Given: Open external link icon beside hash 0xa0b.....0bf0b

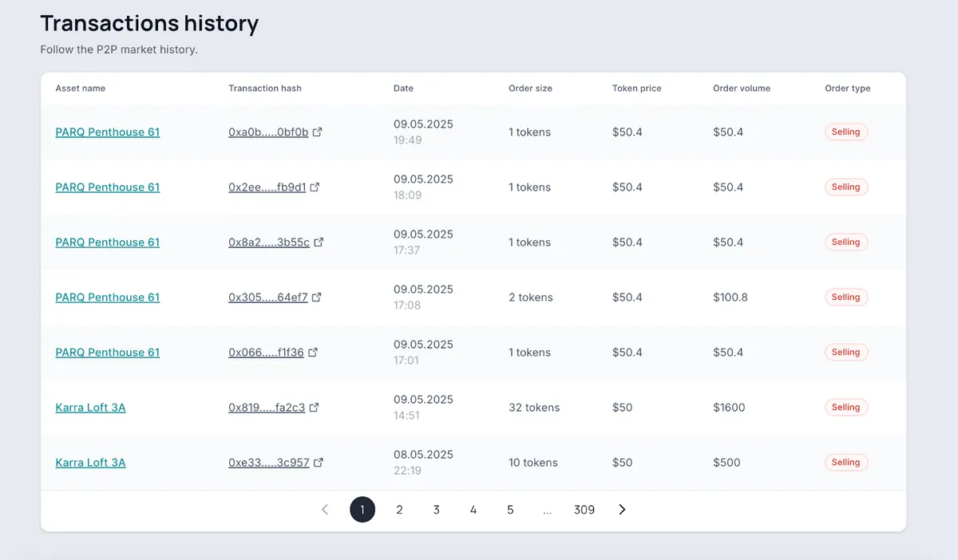Looking at the screenshot, I should click(x=318, y=132).
